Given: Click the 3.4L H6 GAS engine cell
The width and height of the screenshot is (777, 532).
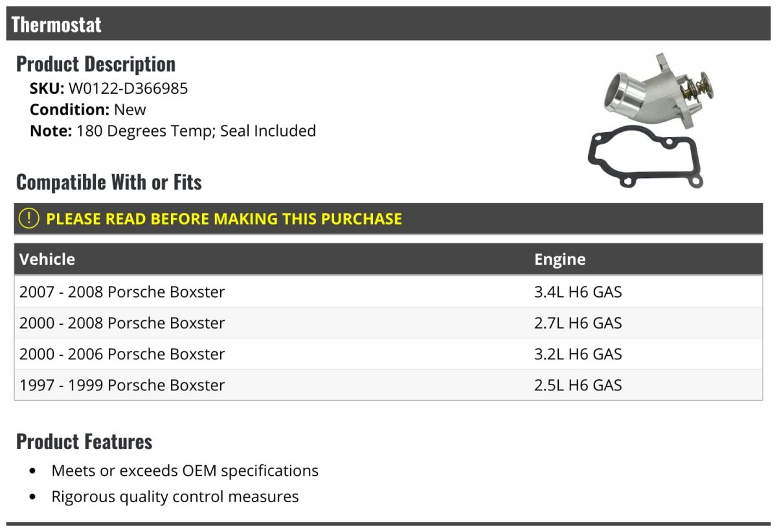Looking at the screenshot, I should pos(578,292).
